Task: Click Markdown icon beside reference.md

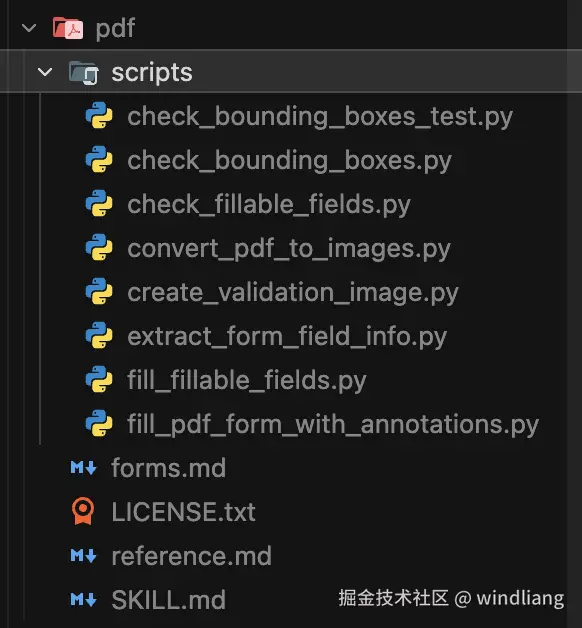Action: tap(84, 556)
